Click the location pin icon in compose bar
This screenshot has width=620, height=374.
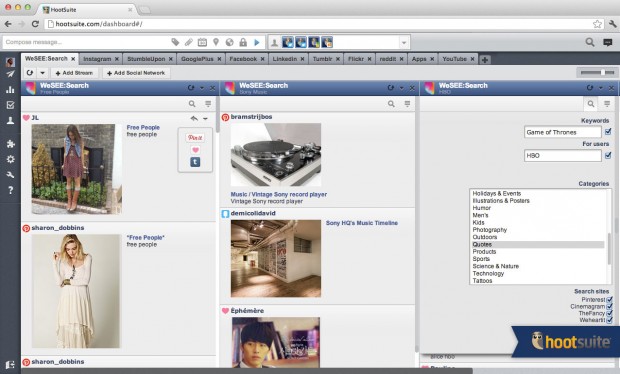(x=216, y=42)
